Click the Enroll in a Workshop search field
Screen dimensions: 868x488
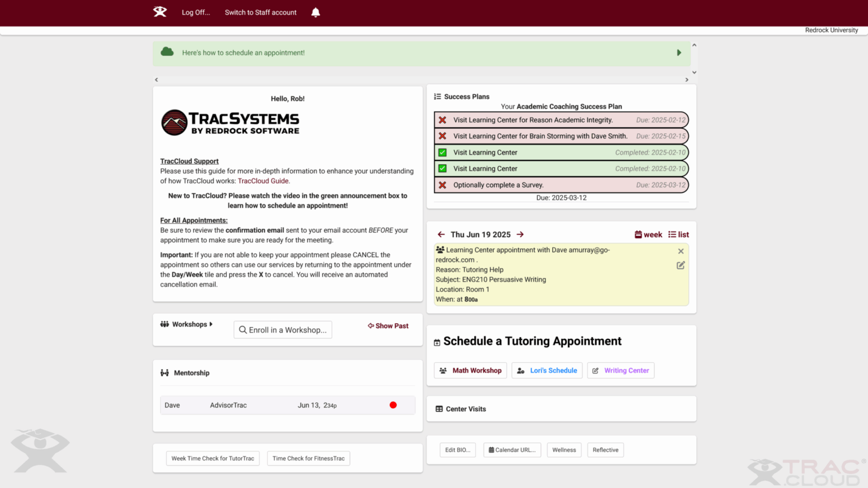pos(283,329)
